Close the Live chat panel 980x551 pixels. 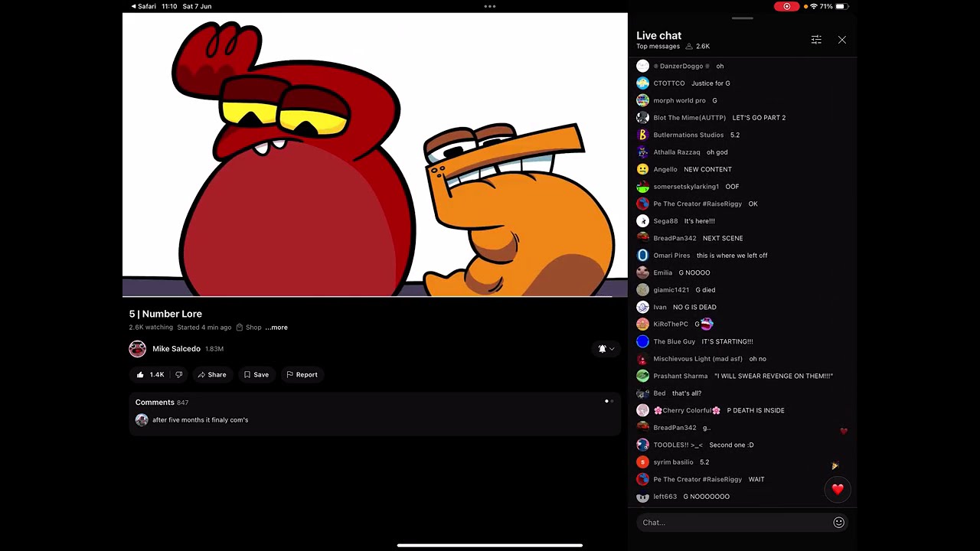[x=842, y=40]
